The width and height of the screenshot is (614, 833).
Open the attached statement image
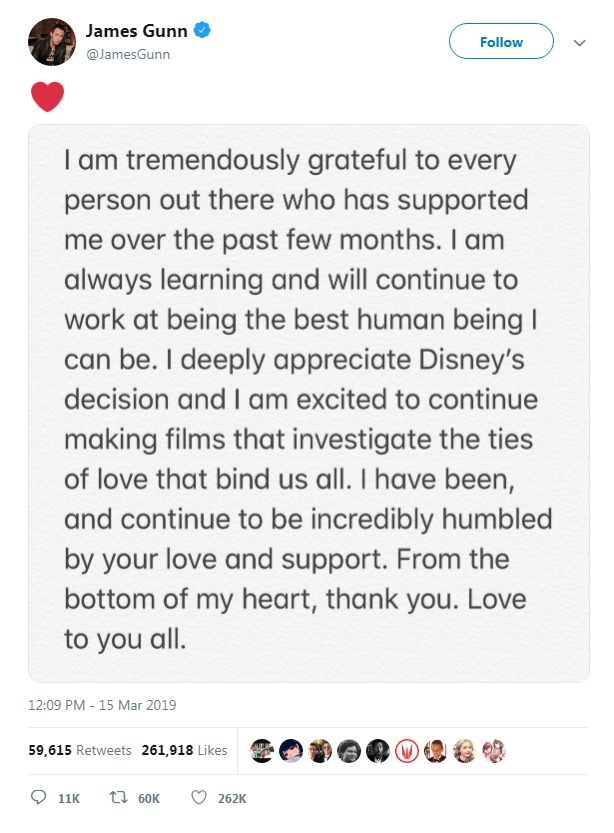pos(309,403)
